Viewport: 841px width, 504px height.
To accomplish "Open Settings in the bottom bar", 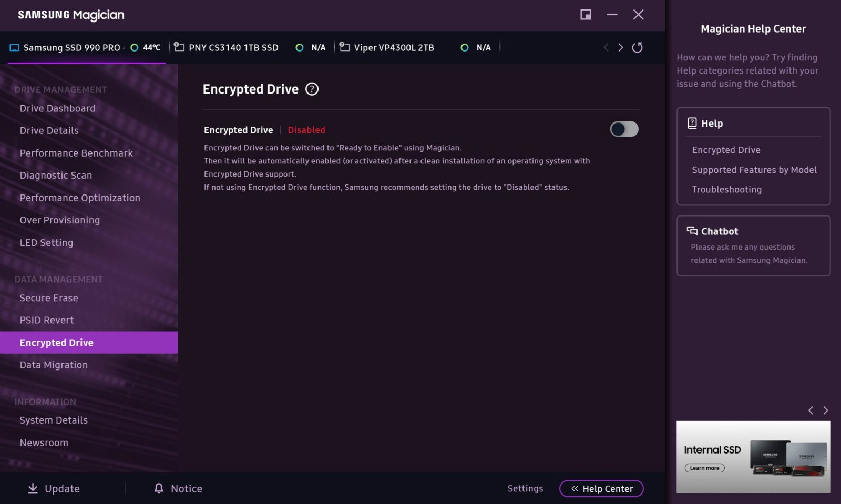I will coord(525,489).
